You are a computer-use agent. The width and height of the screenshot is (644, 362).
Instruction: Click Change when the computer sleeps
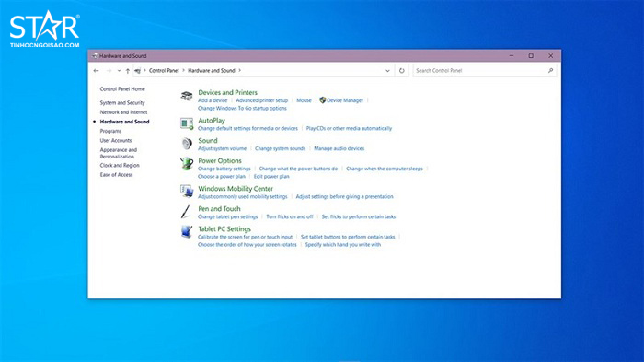(385, 169)
